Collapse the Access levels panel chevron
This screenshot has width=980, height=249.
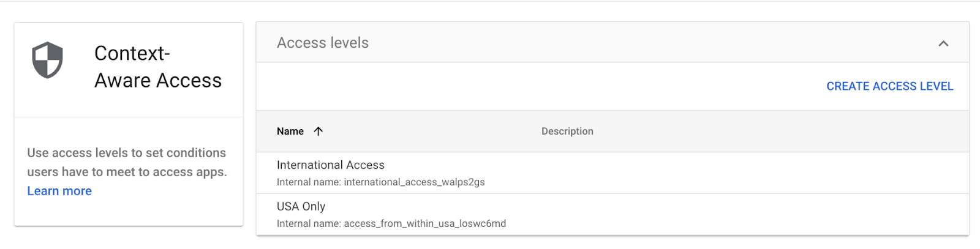[x=943, y=43]
